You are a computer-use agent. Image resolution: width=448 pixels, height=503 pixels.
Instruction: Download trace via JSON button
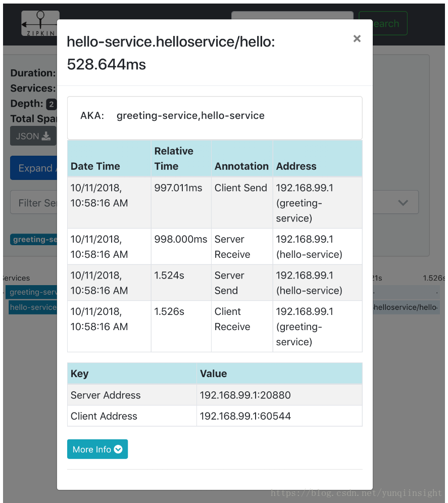click(x=33, y=136)
